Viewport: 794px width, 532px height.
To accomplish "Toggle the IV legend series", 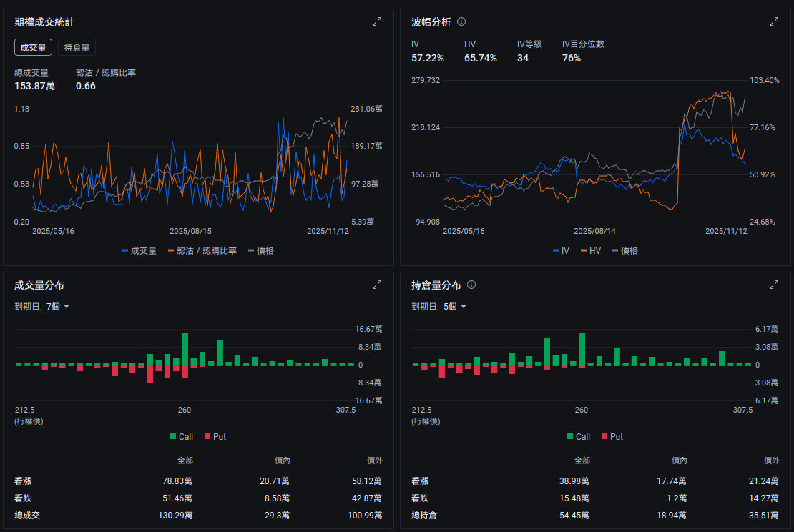I will point(561,250).
